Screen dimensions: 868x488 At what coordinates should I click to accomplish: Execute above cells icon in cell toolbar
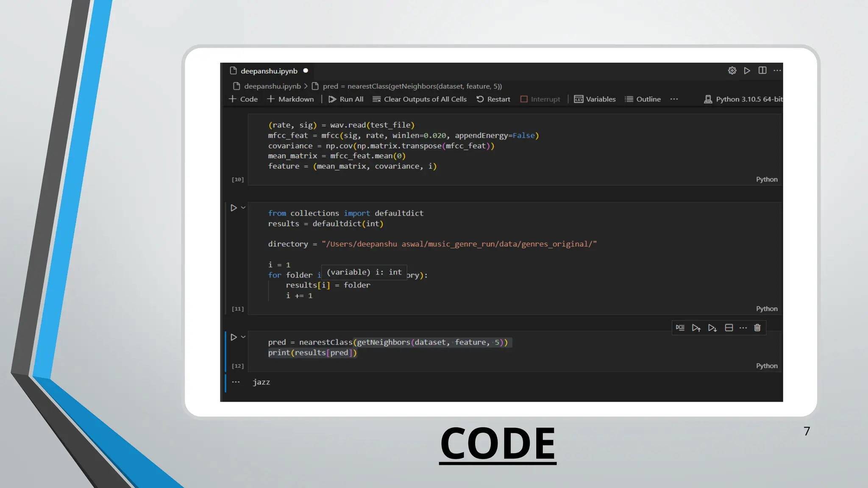(696, 328)
